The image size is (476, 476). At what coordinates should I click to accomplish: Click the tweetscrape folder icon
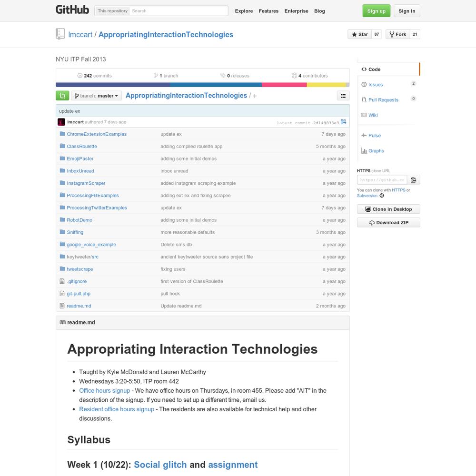pos(62,268)
